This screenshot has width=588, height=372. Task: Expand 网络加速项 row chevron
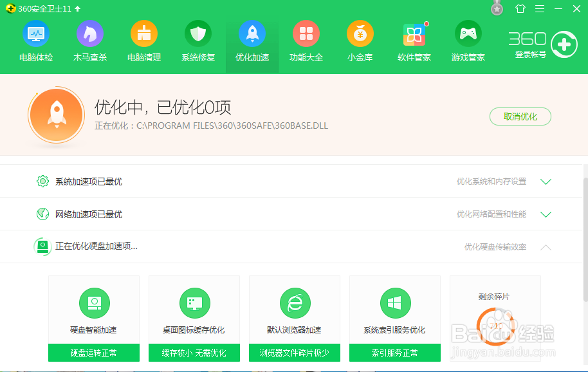546,214
